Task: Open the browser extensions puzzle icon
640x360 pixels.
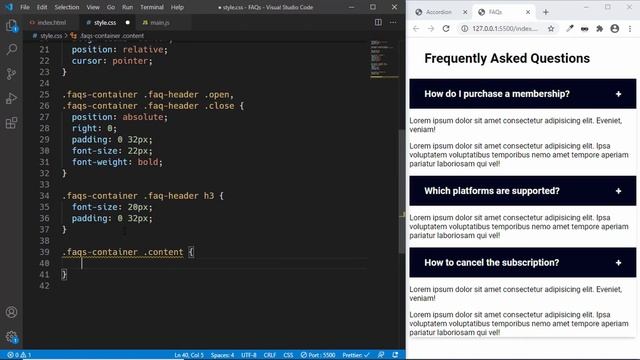Action: tap(600, 29)
